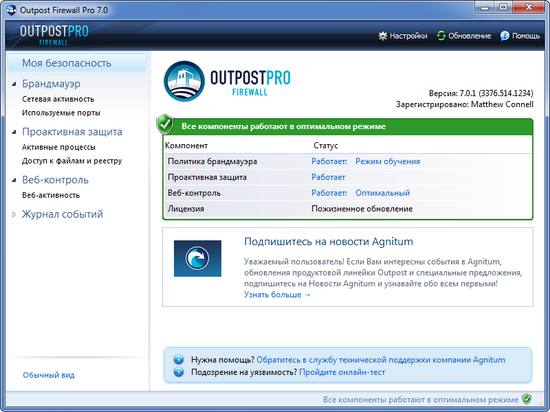Screen dimensions: 550x412
Task: Open Используемые порты
Action: tap(61, 113)
